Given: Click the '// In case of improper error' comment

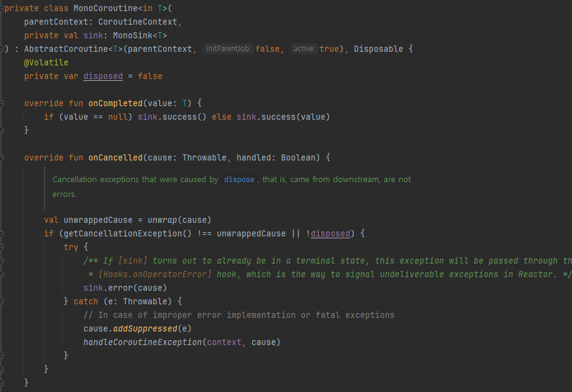Looking at the screenshot, I should [x=239, y=315].
